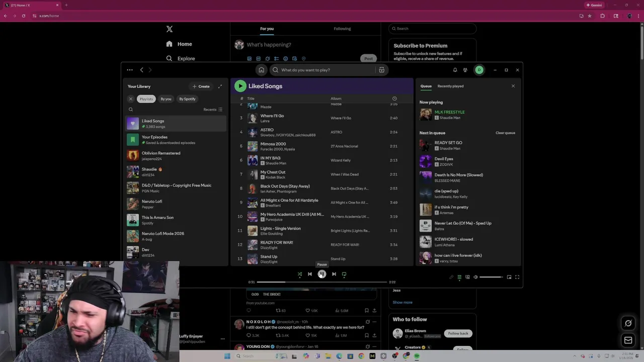This screenshot has height=362, width=644.
Task: Search within Your Library
Action: click(131, 110)
